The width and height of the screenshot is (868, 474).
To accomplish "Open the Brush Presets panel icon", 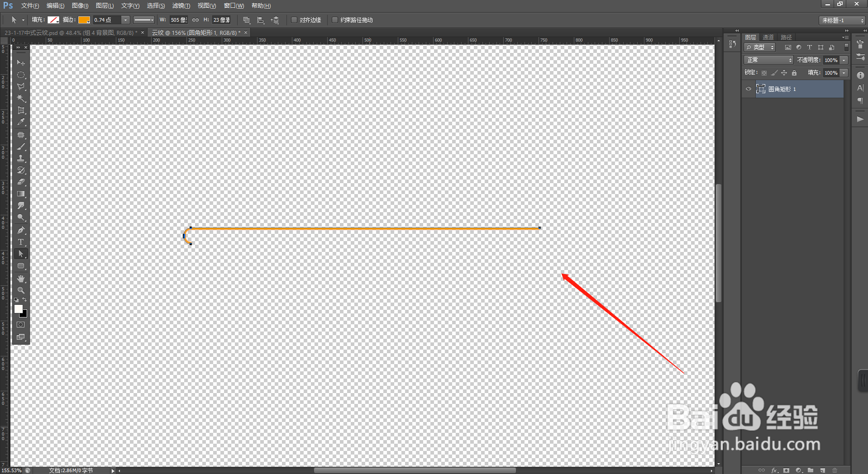I will tap(860, 57).
